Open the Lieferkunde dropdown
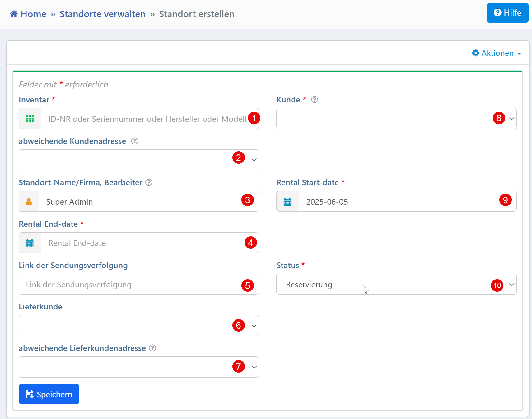Viewport: 532px width, 419px height. pyautogui.click(x=138, y=326)
